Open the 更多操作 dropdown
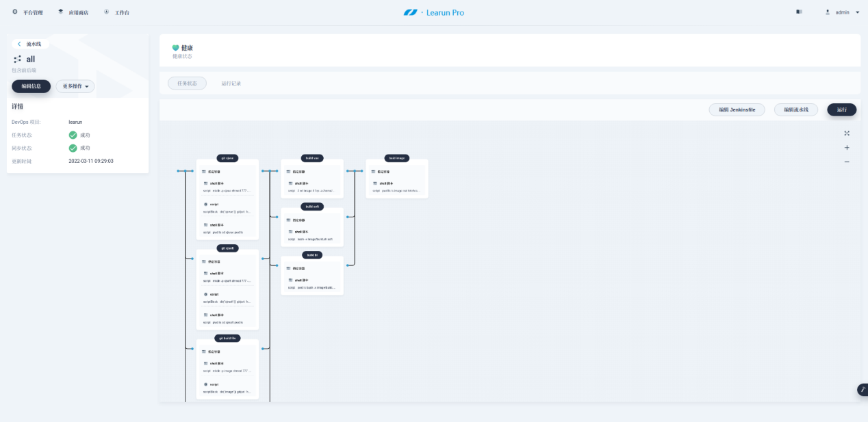 (75, 86)
